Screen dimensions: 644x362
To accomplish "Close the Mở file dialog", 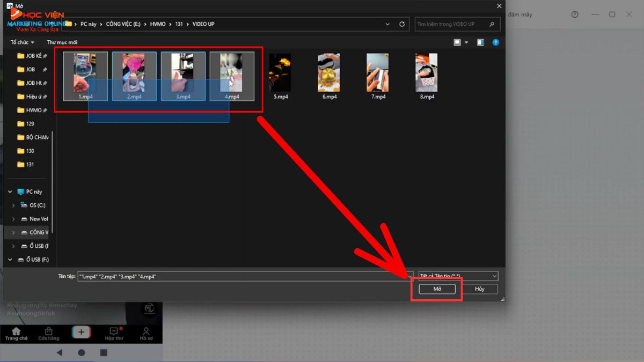I will 499,6.
